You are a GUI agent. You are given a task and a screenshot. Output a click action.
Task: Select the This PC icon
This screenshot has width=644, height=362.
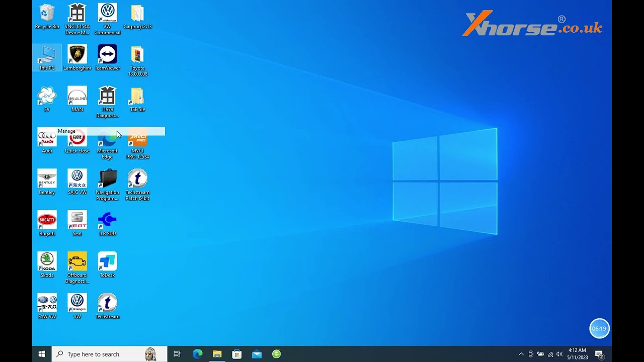pos(47,58)
